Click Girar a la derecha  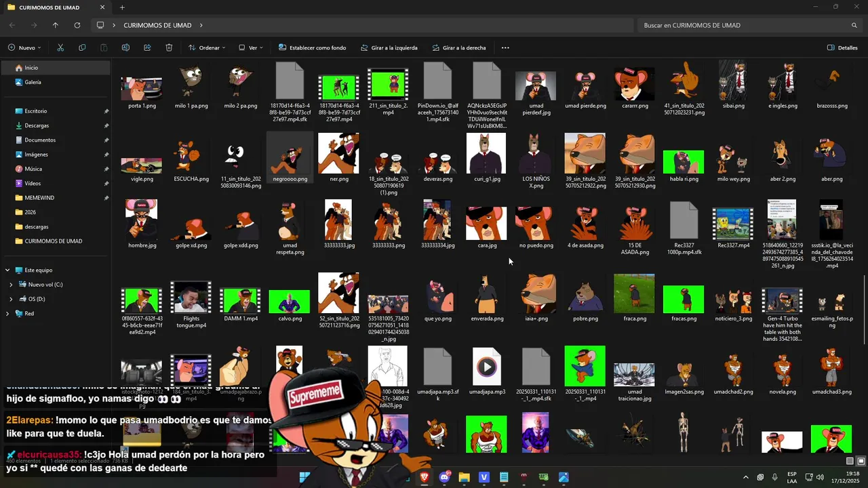click(x=458, y=47)
